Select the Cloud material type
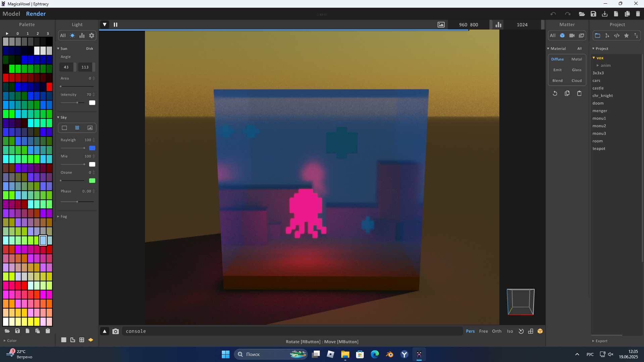The height and width of the screenshot is (362, 644). [577, 81]
